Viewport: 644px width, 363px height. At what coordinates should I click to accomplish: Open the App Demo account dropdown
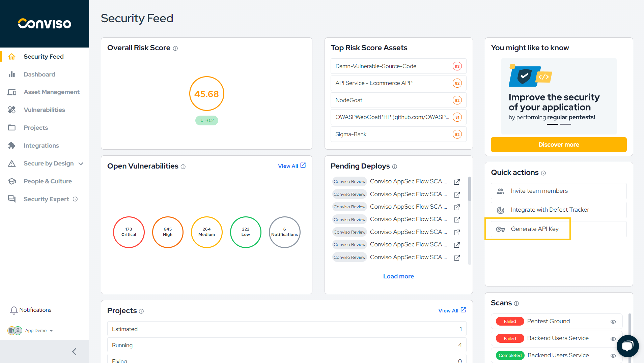31,331
